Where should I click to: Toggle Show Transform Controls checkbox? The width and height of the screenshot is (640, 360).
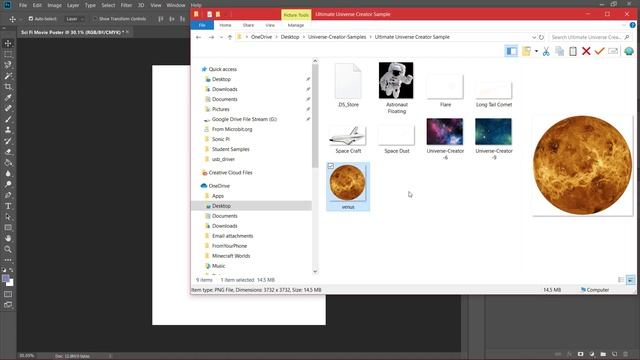click(x=95, y=19)
